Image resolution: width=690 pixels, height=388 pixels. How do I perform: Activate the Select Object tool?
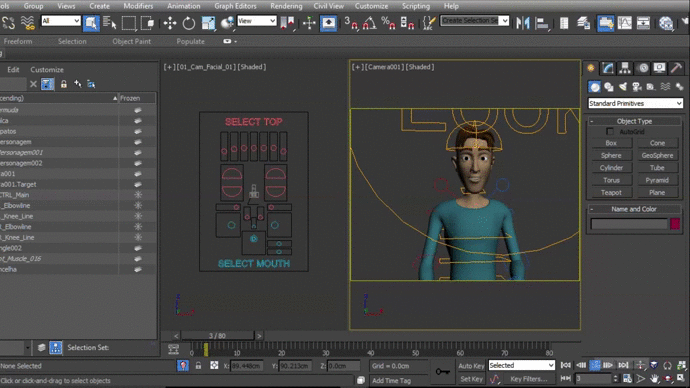click(x=91, y=23)
